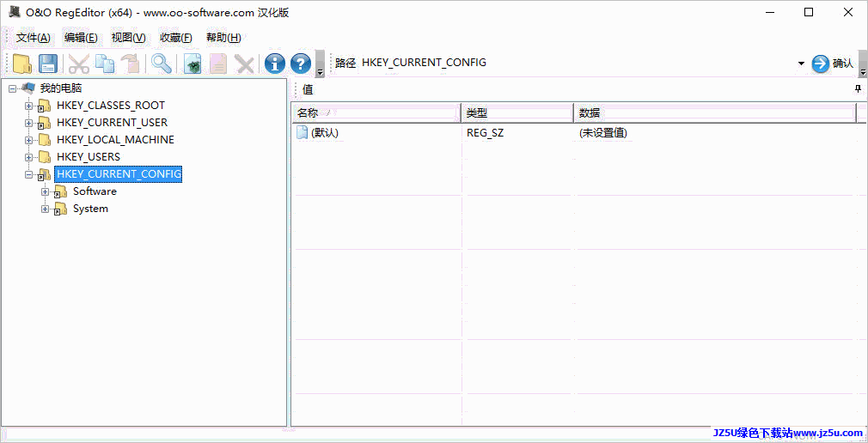The image size is (868, 443).
Task: Click the copy pages icon
Action: coord(105,64)
